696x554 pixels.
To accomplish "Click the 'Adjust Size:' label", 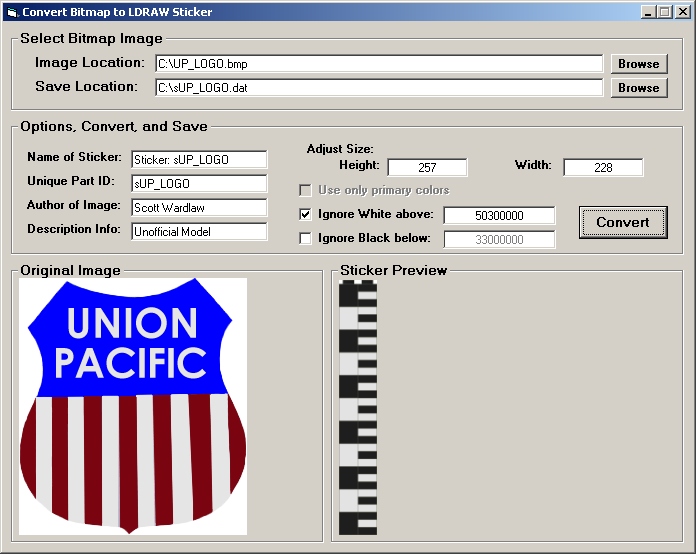I will (340, 149).
